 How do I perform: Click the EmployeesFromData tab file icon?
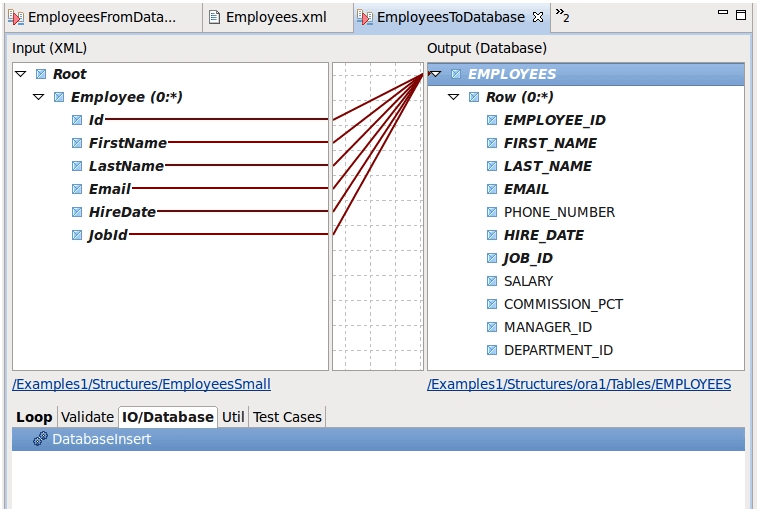(15, 17)
